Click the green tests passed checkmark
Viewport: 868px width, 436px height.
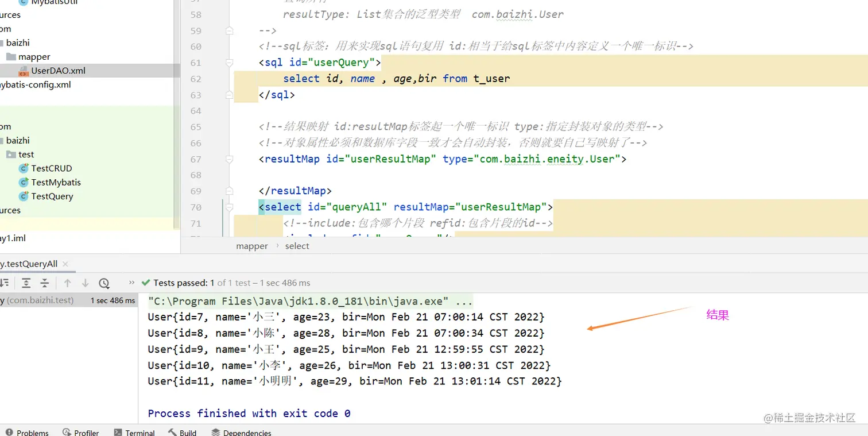(x=146, y=283)
